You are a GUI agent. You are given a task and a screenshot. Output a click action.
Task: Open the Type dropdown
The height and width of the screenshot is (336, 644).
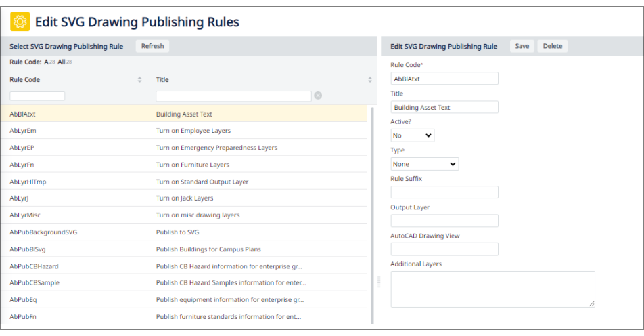pyautogui.click(x=425, y=164)
